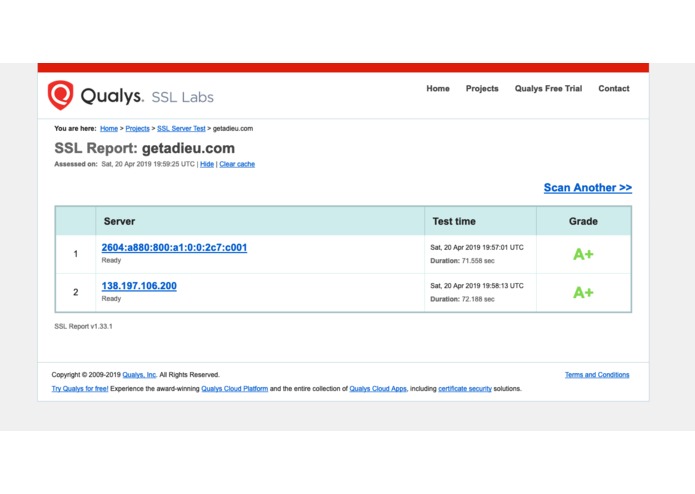The image size is (695, 494).
Task: Open server 2604:a880:800:a1:0:0:2c7:c001 report
Action: coord(174,248)
